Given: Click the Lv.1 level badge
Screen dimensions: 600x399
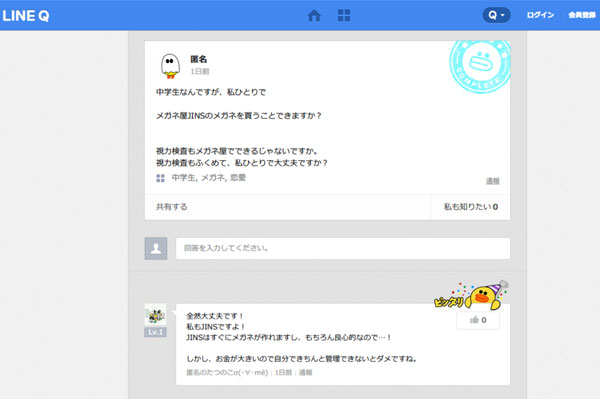Looking at the screenshot, I should click(x=155, y=332).
